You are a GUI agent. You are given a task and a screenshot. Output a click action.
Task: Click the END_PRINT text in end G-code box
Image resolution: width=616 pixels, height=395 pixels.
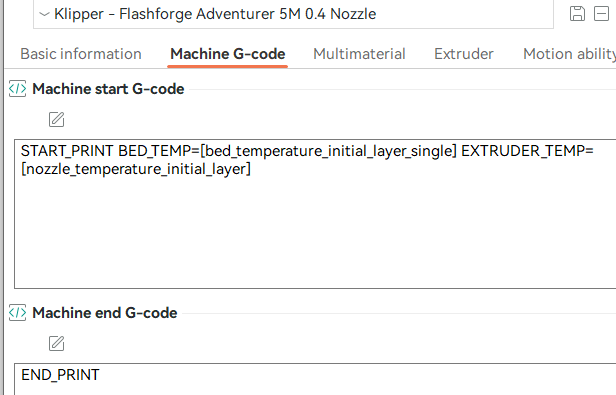[60, 375]
